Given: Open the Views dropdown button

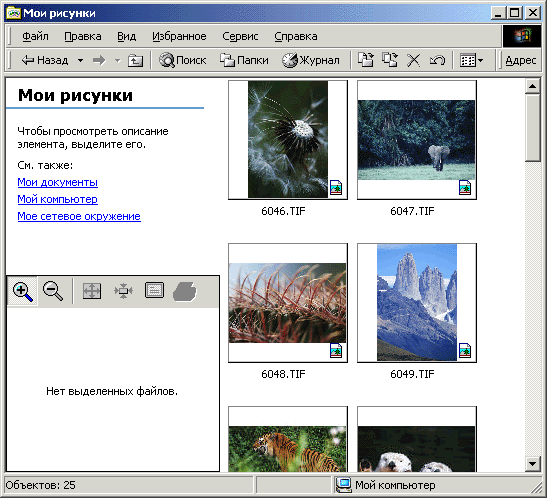Looking at the screenshot, I should [x=471, y=61].
